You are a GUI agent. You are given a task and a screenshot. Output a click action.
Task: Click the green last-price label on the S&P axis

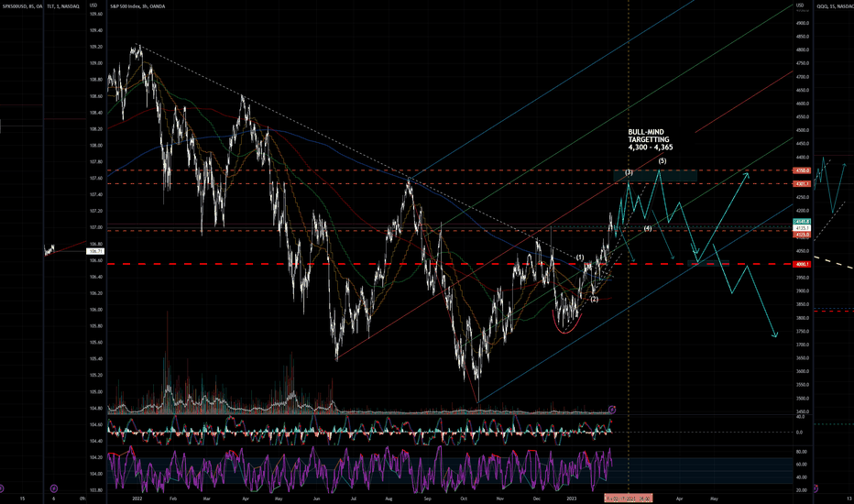pyautogui.click(x=803, y=222)
